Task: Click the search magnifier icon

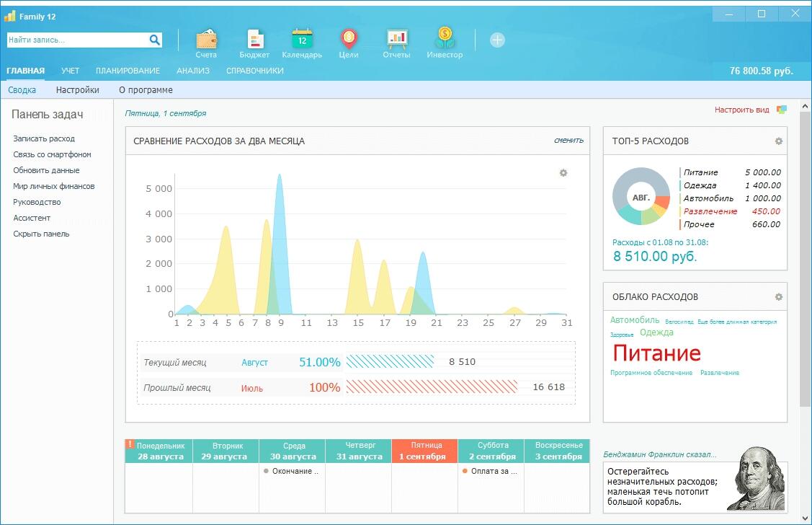Action: 155,40
